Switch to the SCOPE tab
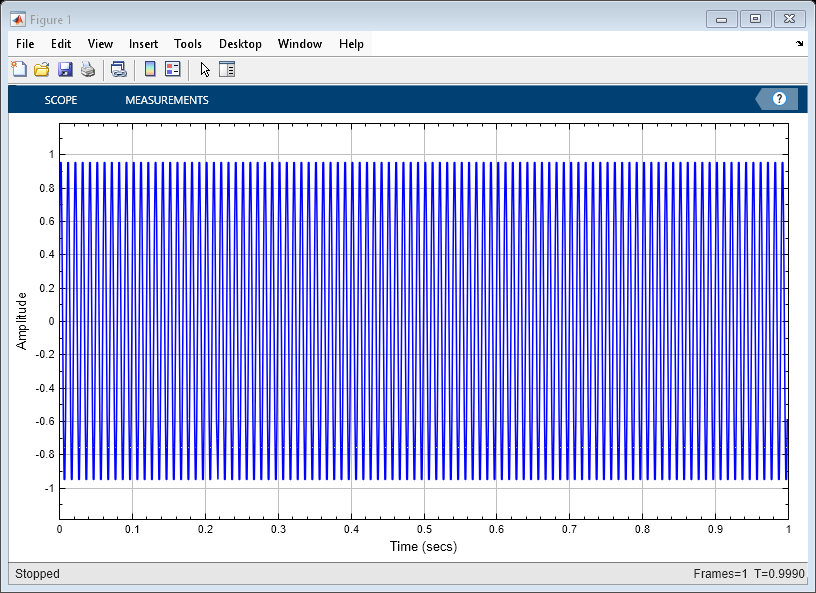 pos(61,100)
